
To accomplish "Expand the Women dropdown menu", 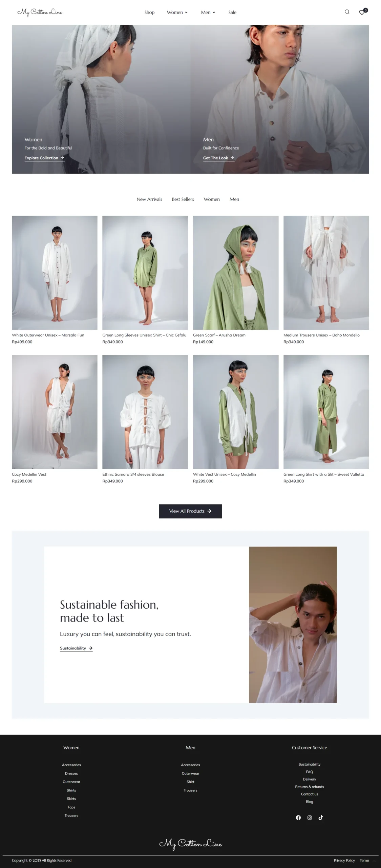I will [x=177, y=12].
